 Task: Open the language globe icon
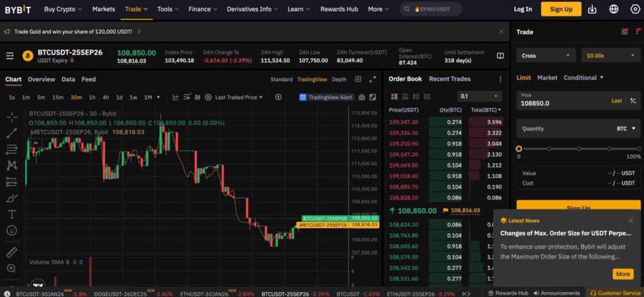614,9
